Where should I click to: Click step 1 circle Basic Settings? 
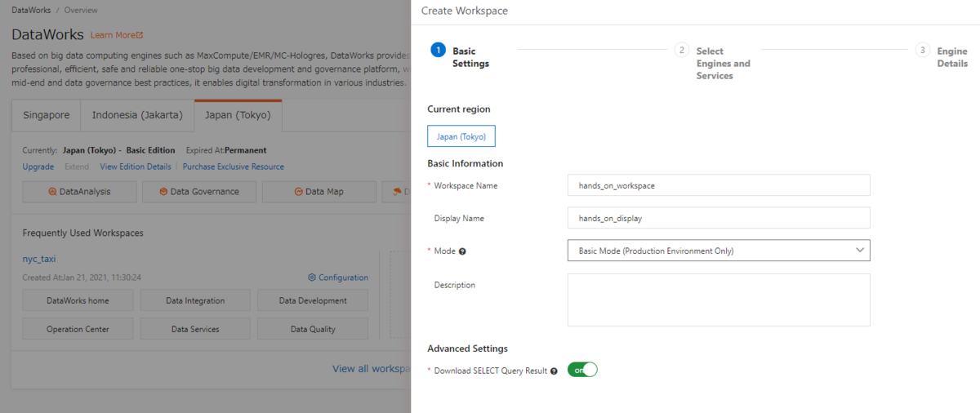click(x=438, y=51)
